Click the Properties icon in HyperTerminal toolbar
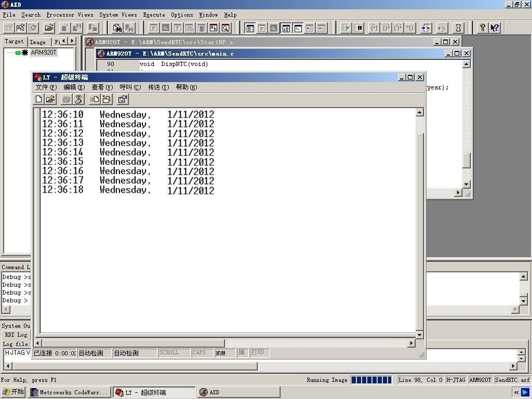532x399 pixels. pos(123,99)
